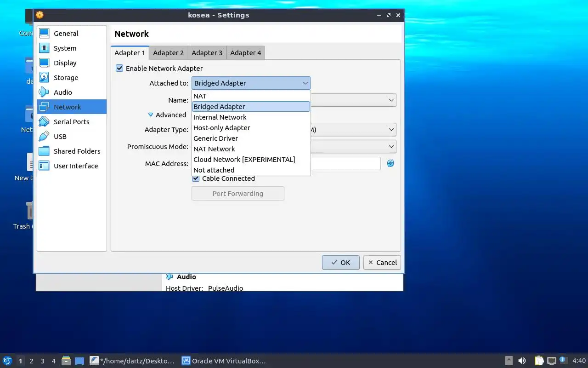Click the show desktop taskbar icon
The width and height of the screenshot is (588, 368).
(x=79, y=361)
